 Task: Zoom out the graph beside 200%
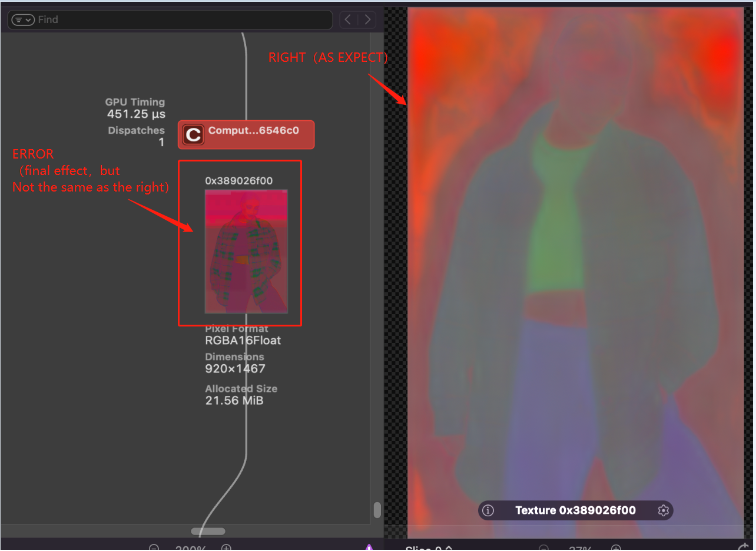click(154, 549)
